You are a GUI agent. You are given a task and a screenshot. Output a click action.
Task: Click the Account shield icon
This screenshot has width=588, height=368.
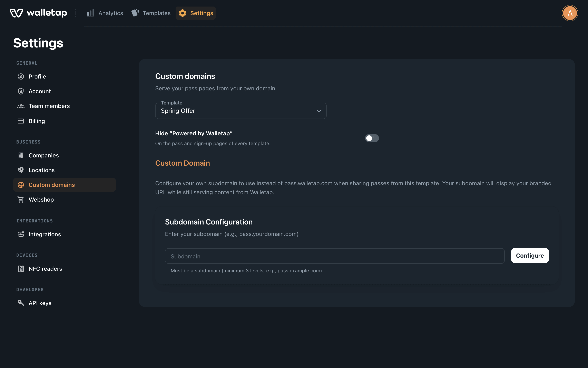click(x=21, y=91)
